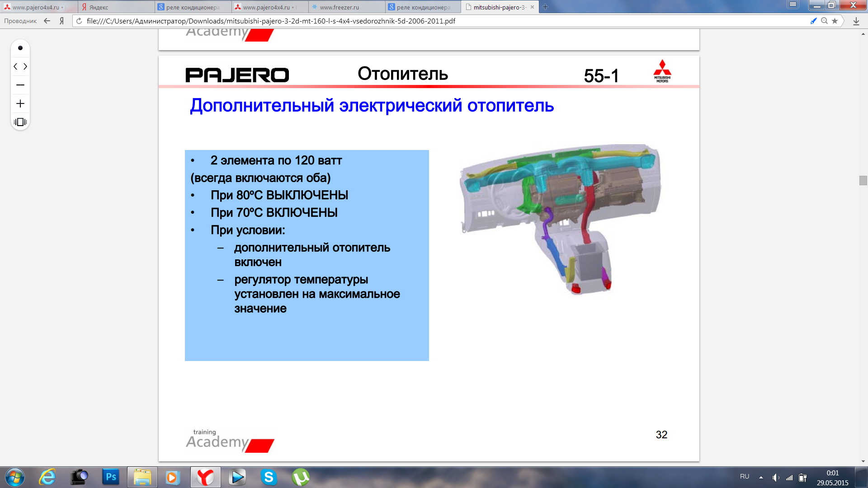
Task: Go to previous PDF page arrow
Action: (15, 66)
